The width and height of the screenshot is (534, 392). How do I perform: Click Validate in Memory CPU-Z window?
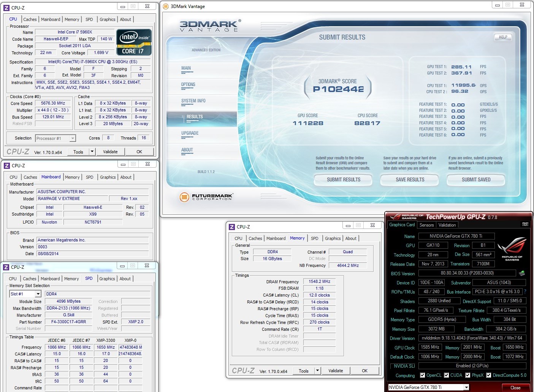(336, 371)
